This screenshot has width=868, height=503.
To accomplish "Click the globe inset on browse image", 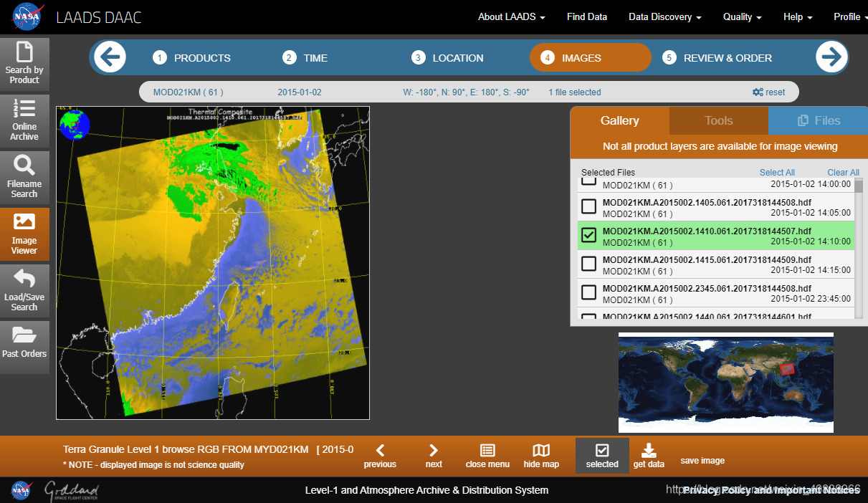I will 75,125.
